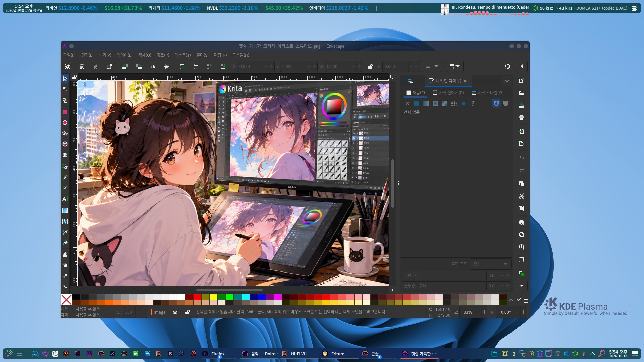Select the 3D box tool

(65, 144)
